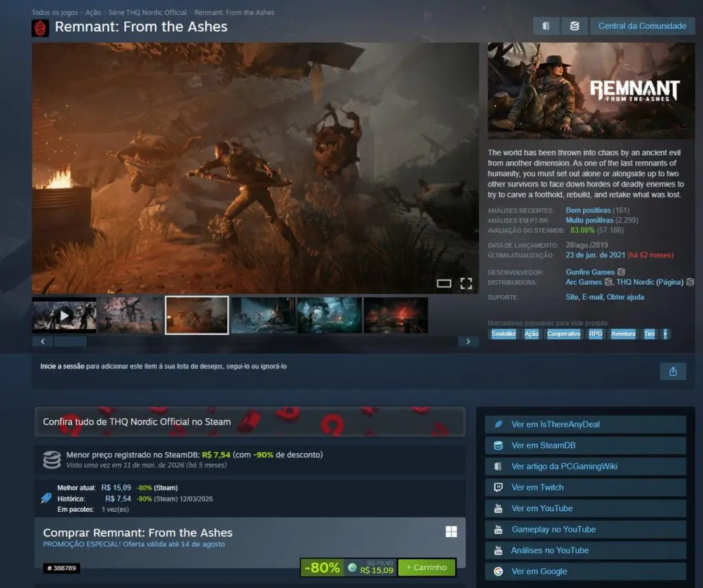Screen dimensions: 703x588
Task: Select the Tiro tag
Action: click(x=649, y=334)
